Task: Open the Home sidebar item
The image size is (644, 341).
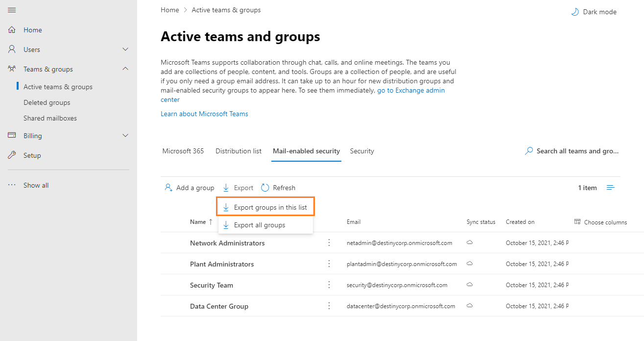Action: pyautogui.click(x=33, y=30)
